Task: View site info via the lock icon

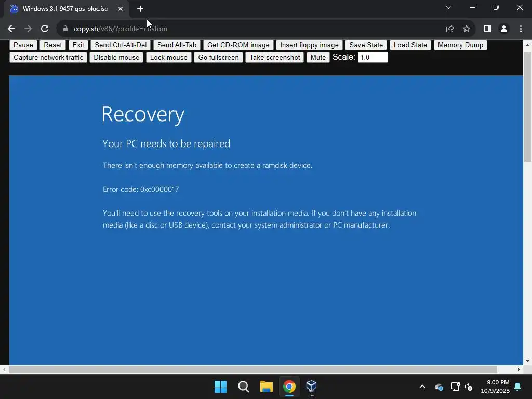Action: click(65, 29)
